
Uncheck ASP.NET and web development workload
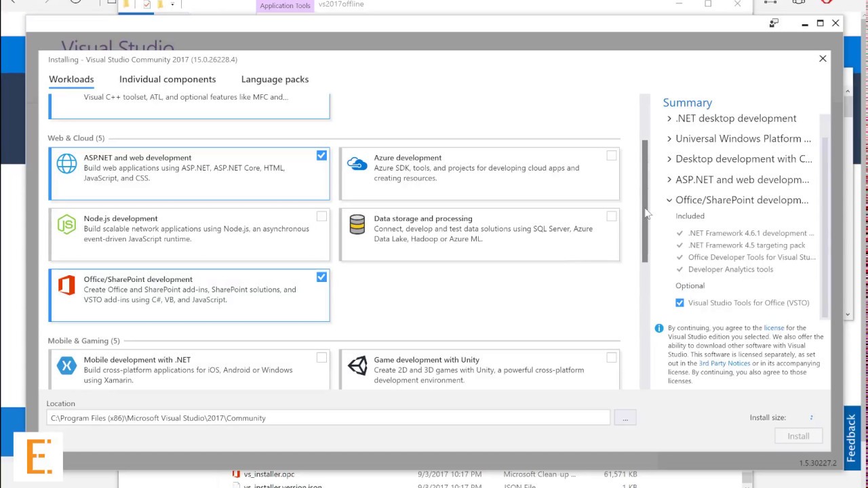click(x=321, y=155)
